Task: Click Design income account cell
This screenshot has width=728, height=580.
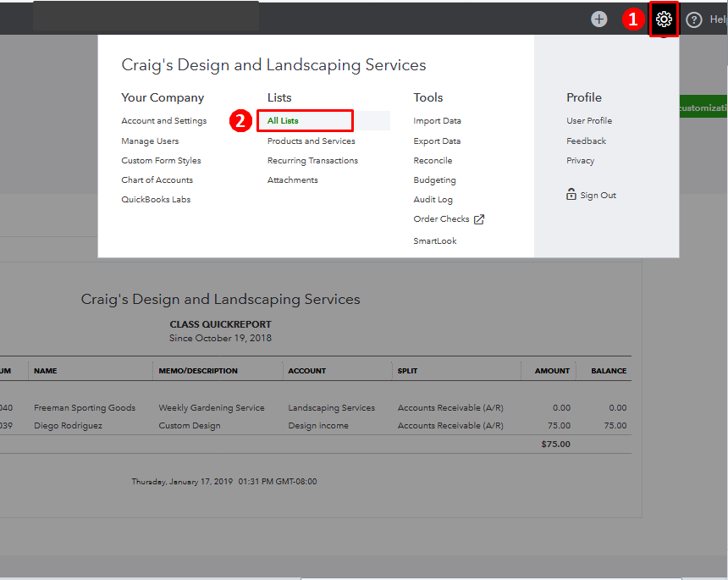Action: pyautogui.click(x=318, y=425)
